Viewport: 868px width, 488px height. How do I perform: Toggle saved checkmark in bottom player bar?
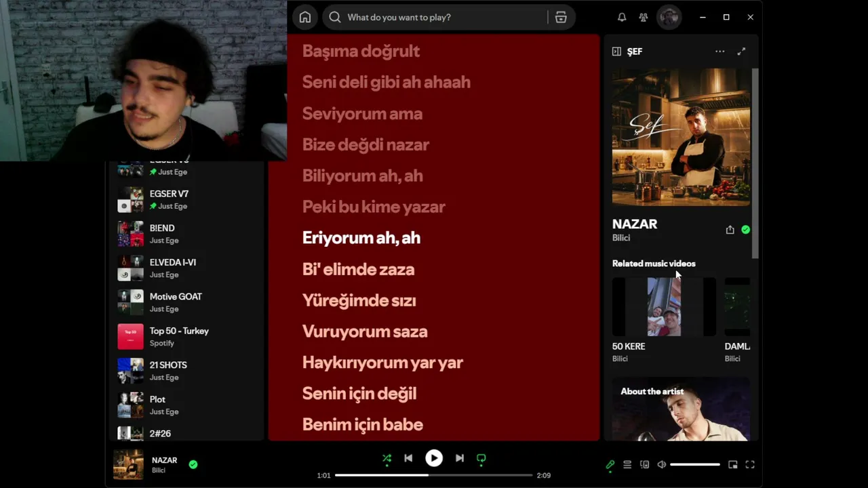point(193,465)
